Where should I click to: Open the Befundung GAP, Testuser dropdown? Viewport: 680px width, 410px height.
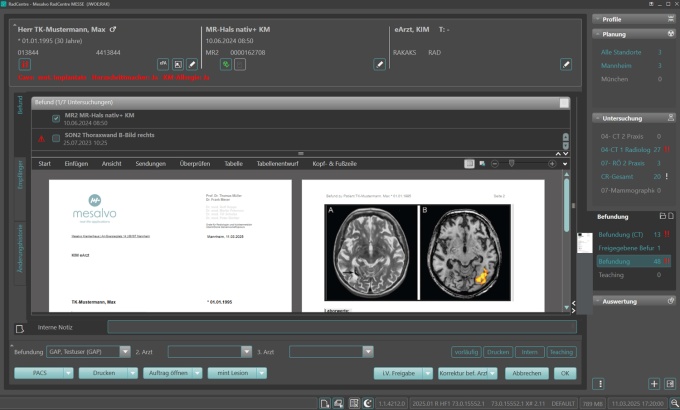point(125,351)
